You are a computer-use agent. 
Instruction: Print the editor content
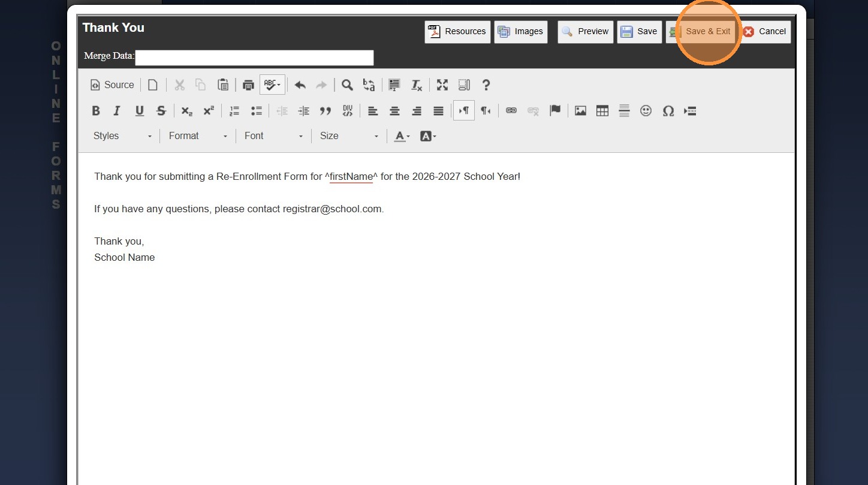[x=248, y=85]
